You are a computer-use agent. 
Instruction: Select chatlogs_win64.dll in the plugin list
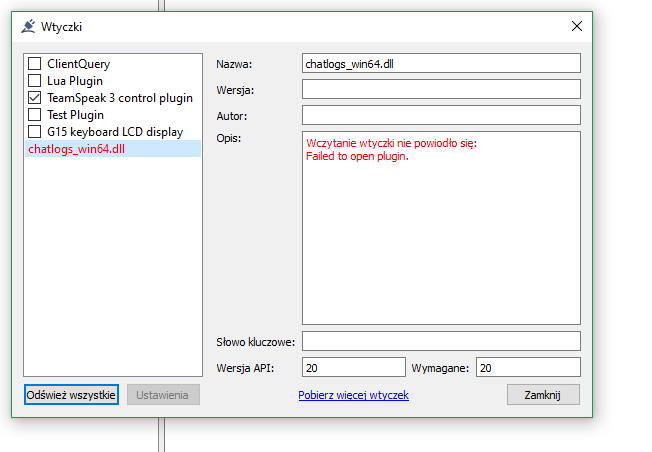pyautogui.click(x=76, y=149)
